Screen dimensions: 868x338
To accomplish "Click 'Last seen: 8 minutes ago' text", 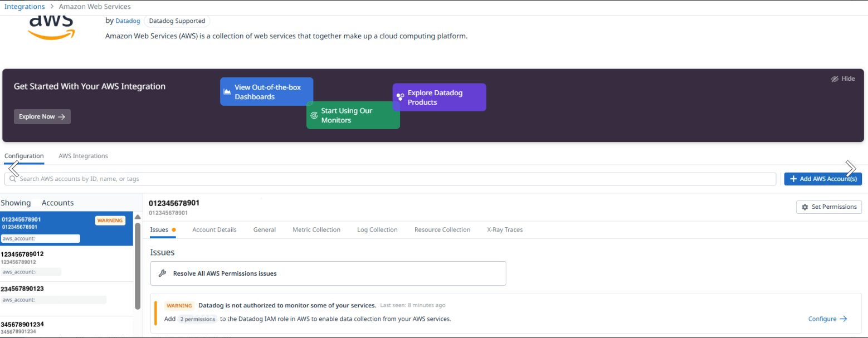I will coord(413,305).
